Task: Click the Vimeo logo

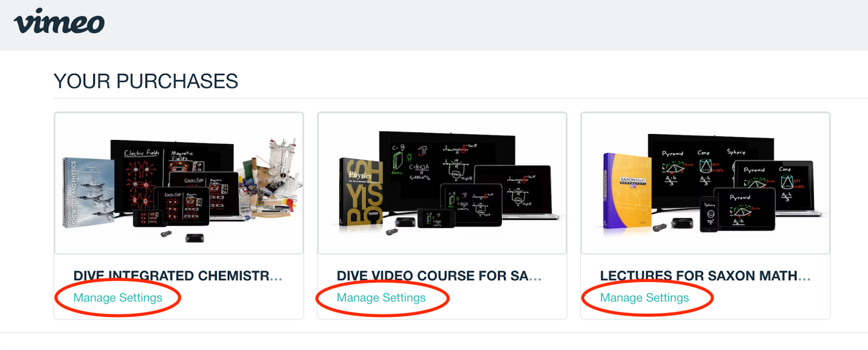Action: pos(59,22)
